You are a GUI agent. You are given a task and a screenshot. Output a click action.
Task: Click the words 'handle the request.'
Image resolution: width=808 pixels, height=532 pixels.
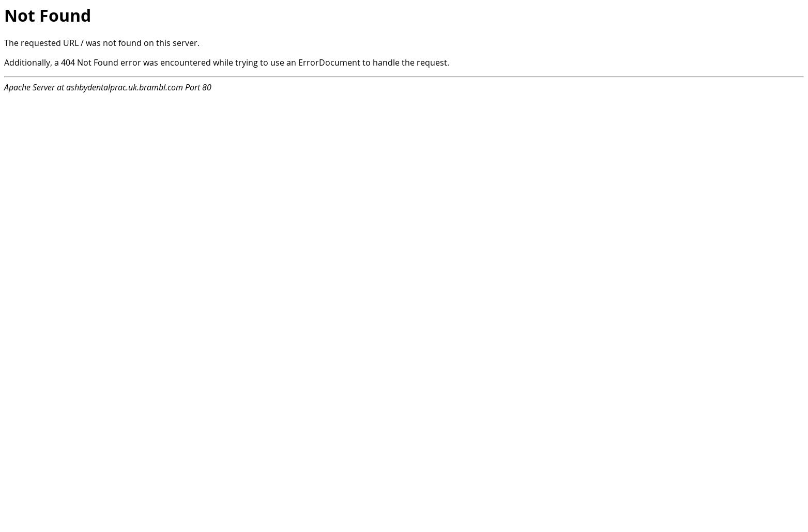point(411,62)
